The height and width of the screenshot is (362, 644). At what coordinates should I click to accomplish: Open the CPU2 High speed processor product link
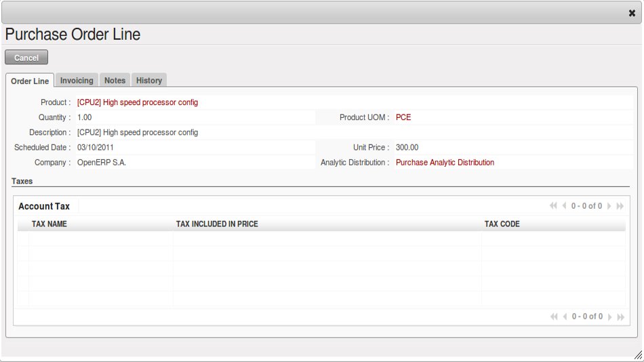[138, 102]
